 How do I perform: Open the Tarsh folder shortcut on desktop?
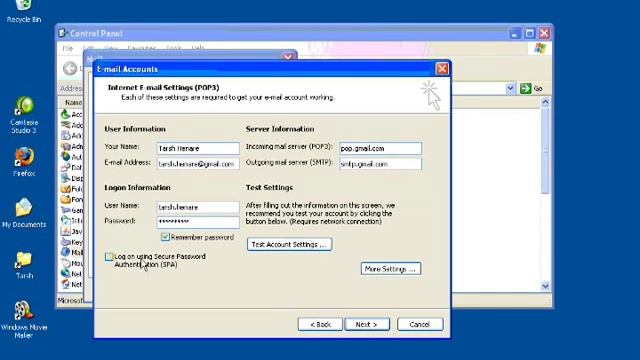click(24, 265)
